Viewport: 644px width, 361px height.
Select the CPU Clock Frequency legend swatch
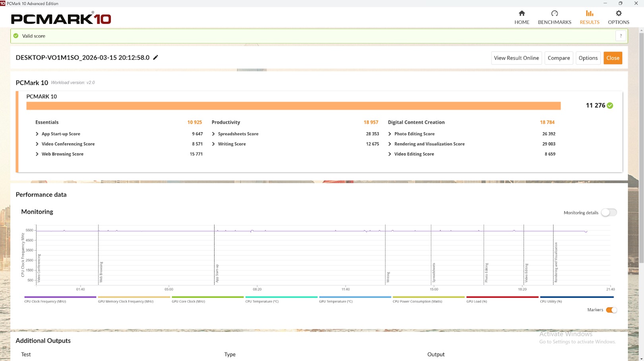(60, 297)
